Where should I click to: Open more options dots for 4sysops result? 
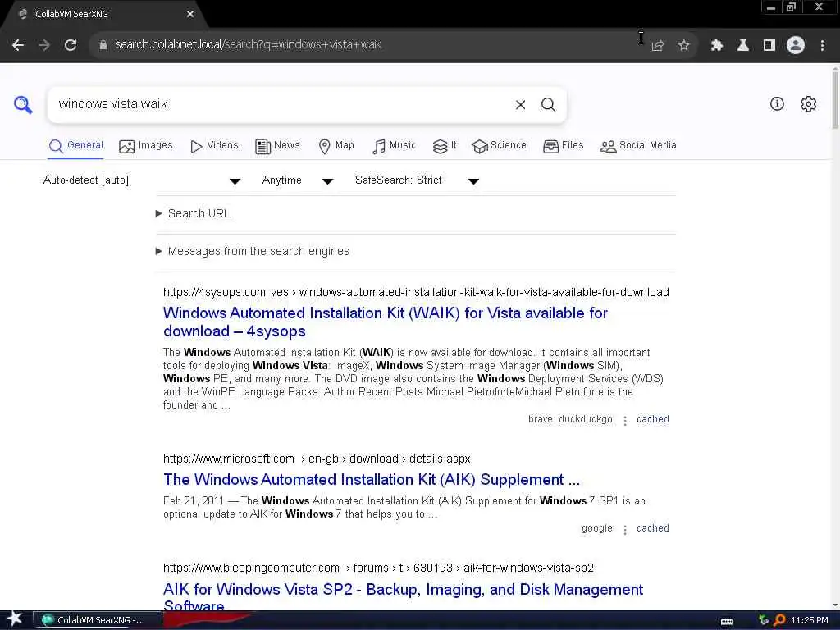pyautogui.click(x=624, y=421)
